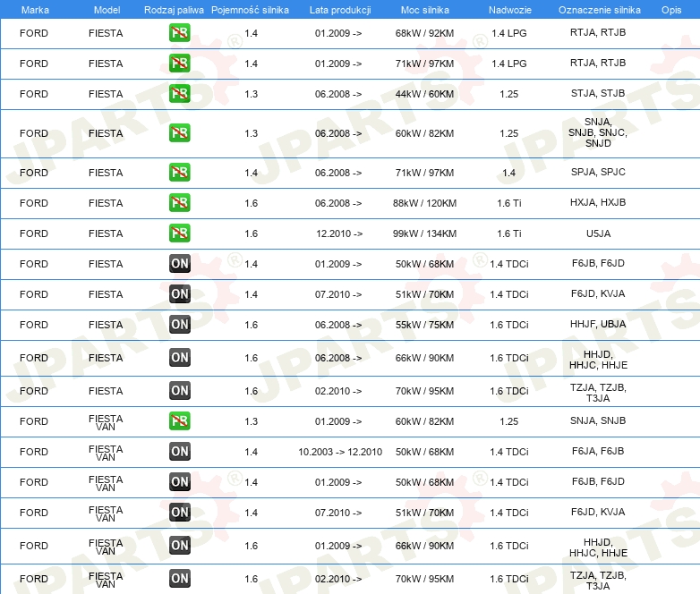This screenshot has width=700, height=594.
Task: Click the 68kW / 92KM power cell
Action: coord(424,33)
